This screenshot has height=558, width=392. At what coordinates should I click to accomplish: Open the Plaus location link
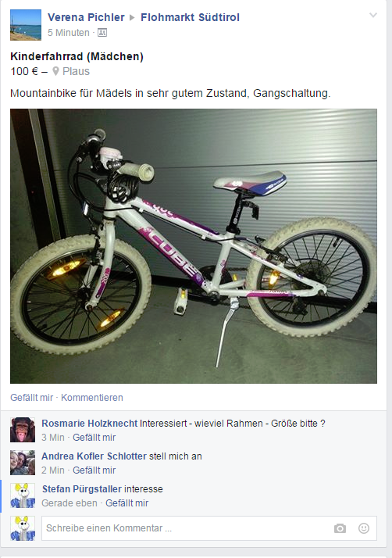76,71
